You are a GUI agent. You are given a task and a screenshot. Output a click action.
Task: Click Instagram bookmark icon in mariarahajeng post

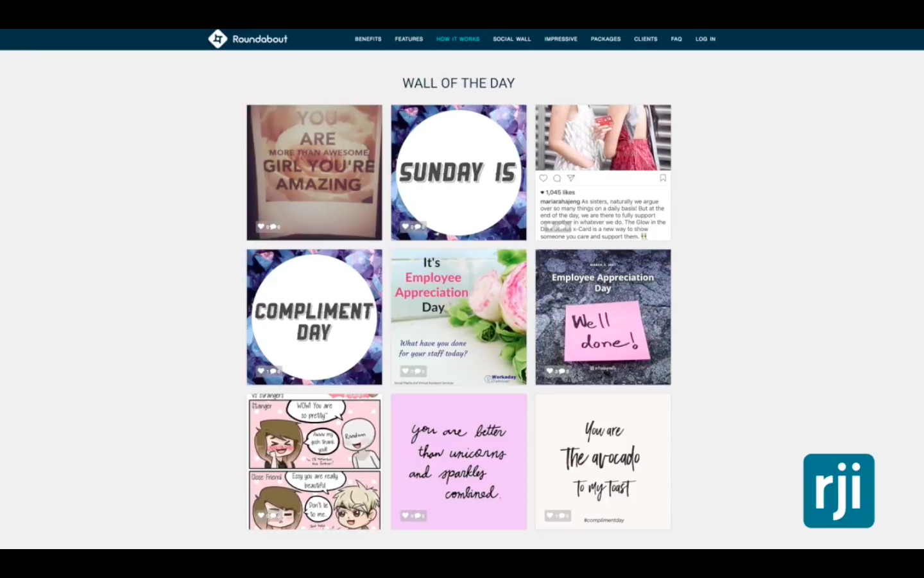point(663,179)
